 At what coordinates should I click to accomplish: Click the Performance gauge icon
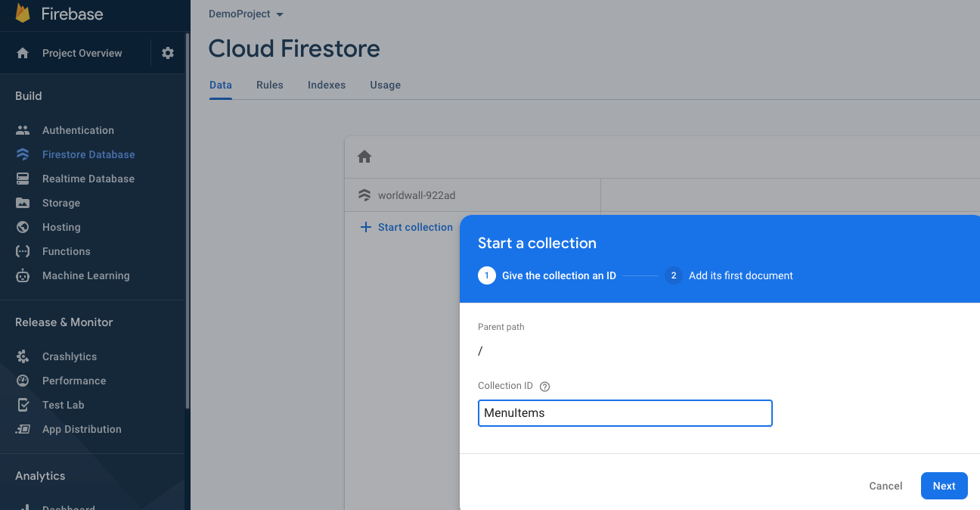tap(23, 381)
